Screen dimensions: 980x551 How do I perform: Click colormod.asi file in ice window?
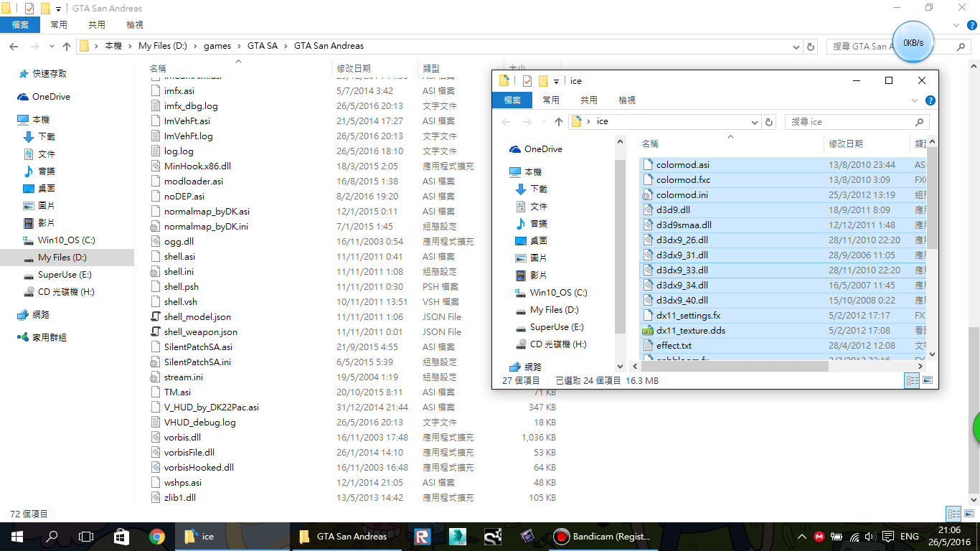(682, 165)
